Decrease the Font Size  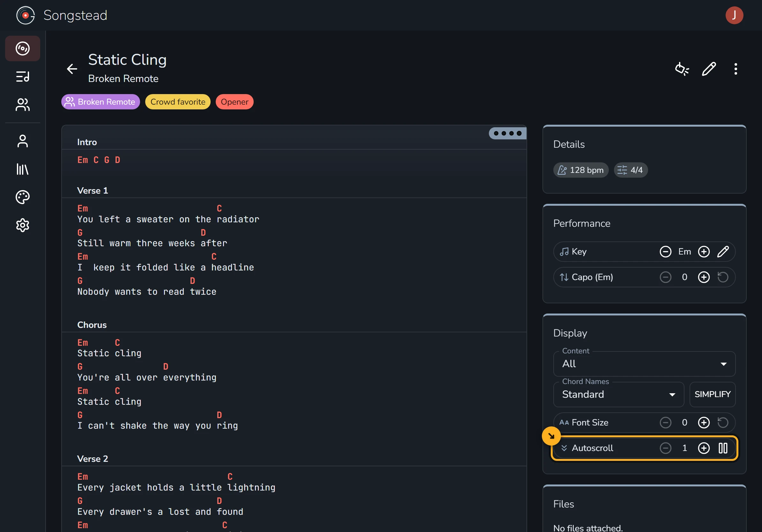point(665,423)
